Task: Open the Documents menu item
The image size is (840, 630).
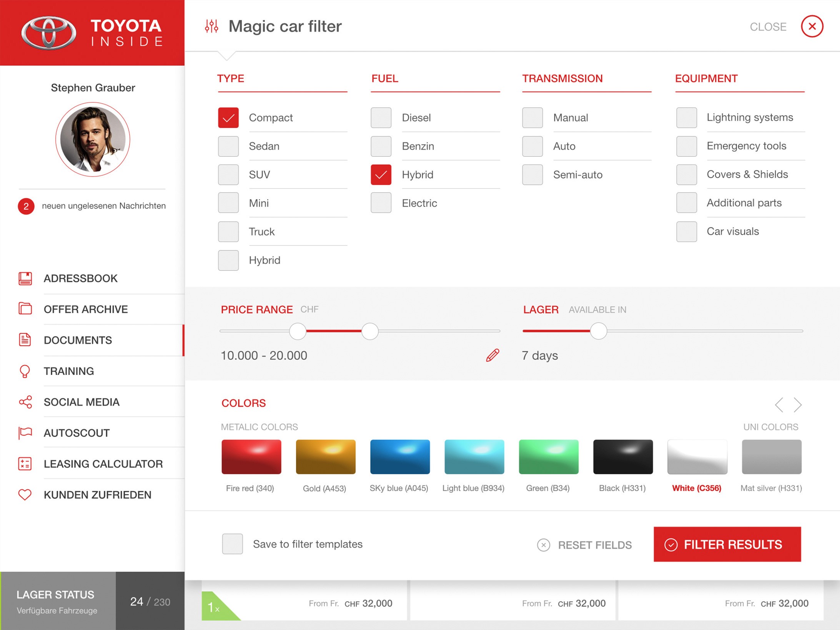Action: pos(78,340)
